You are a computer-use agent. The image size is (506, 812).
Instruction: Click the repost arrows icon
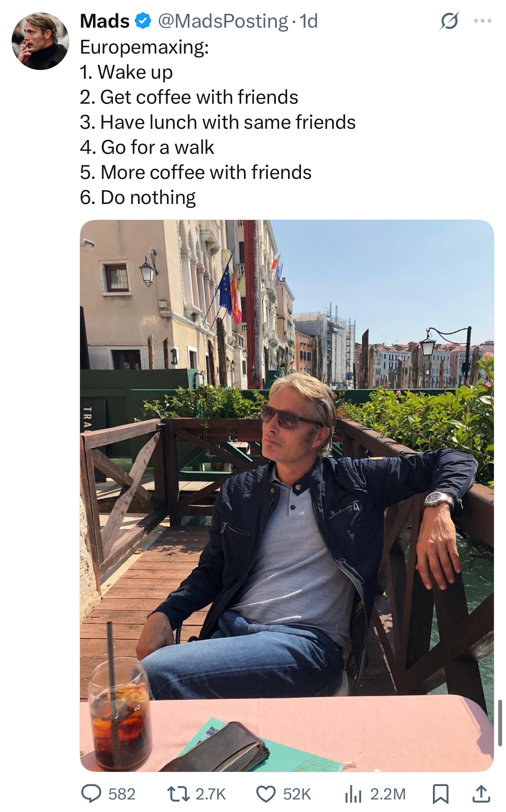[178, 794]
